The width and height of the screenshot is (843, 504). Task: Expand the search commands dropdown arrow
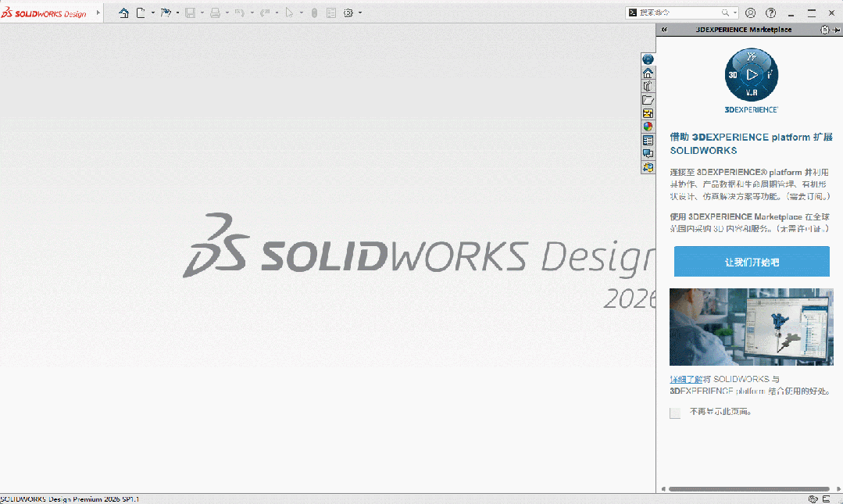tap(735, 13)
